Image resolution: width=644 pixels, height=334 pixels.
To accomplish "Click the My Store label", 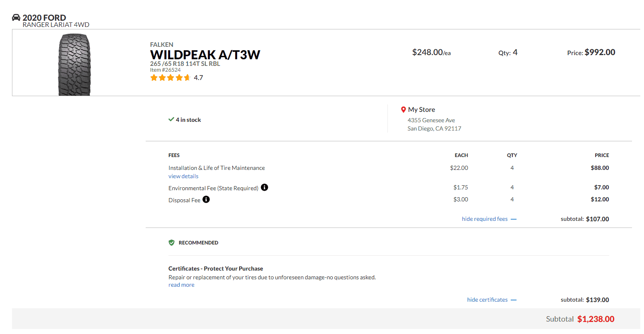I will click(421, 109).
